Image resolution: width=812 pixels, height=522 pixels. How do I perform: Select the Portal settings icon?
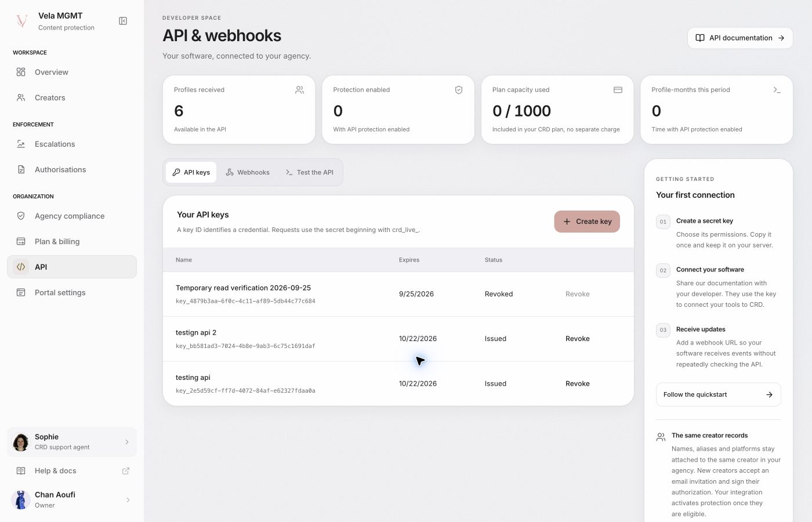[x=21, y=292]
